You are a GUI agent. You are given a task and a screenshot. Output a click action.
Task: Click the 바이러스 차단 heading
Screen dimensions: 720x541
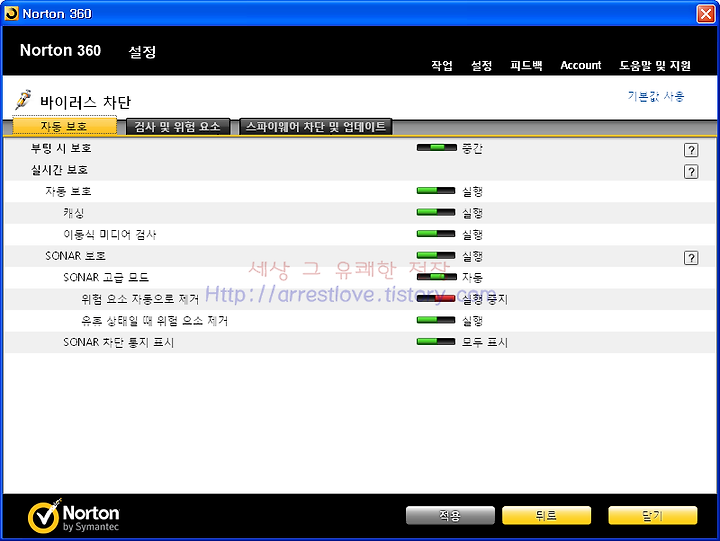(85, 101)
